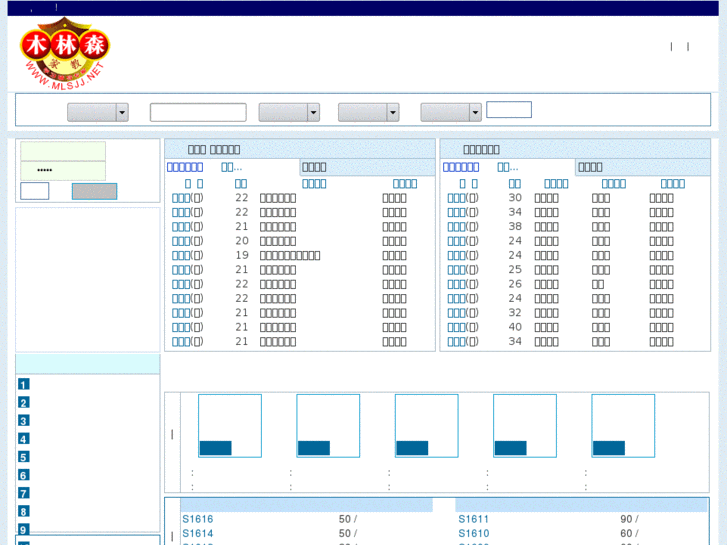This screenshot has width=727, height=545.
Task: Open the S1610 listing link
Action: click(474, 534)
